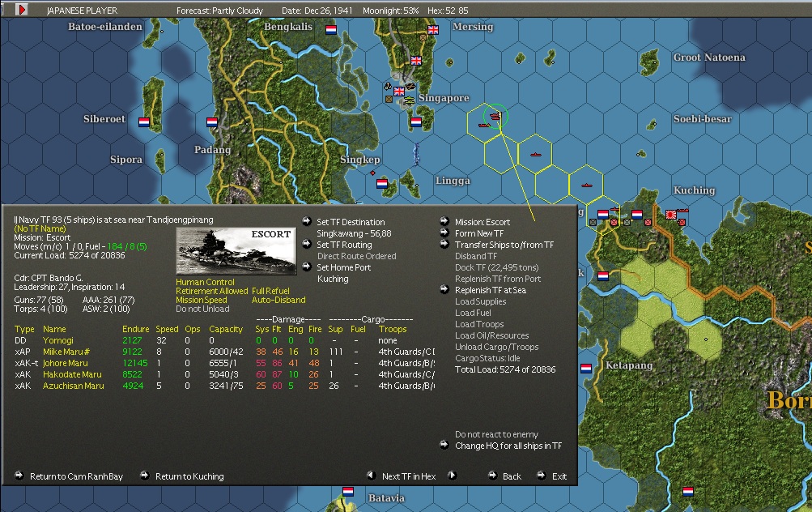812x512 pixels.
Task: Click the Back button
Action: tap(512, 476)
